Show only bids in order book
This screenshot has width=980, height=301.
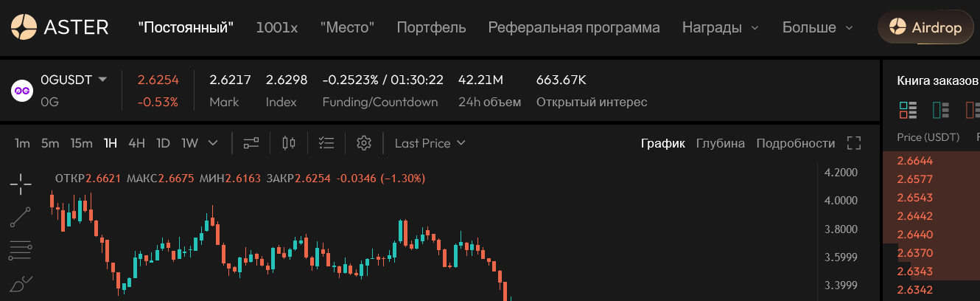[x=940, y=111]
